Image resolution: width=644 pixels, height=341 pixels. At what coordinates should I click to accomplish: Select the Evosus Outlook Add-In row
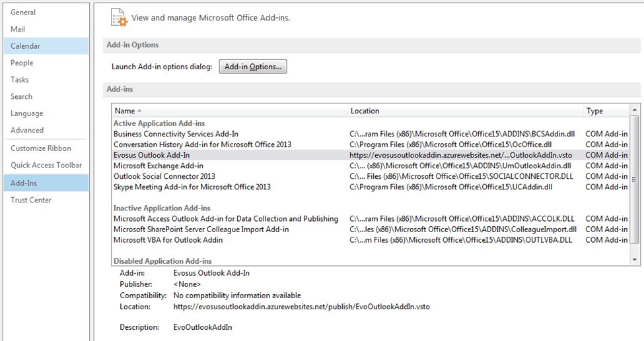[371, 155]
